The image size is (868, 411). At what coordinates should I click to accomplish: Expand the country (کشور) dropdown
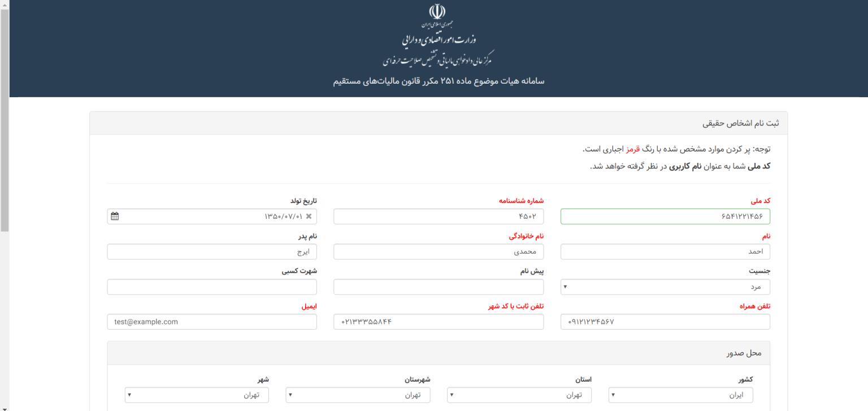pos(680,395)
